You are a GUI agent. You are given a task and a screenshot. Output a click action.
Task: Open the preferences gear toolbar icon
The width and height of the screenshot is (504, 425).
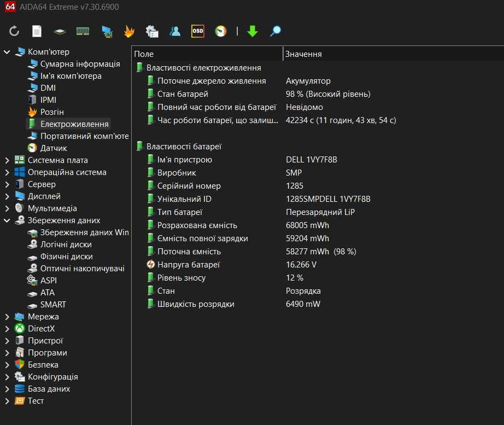click(152, 32)
